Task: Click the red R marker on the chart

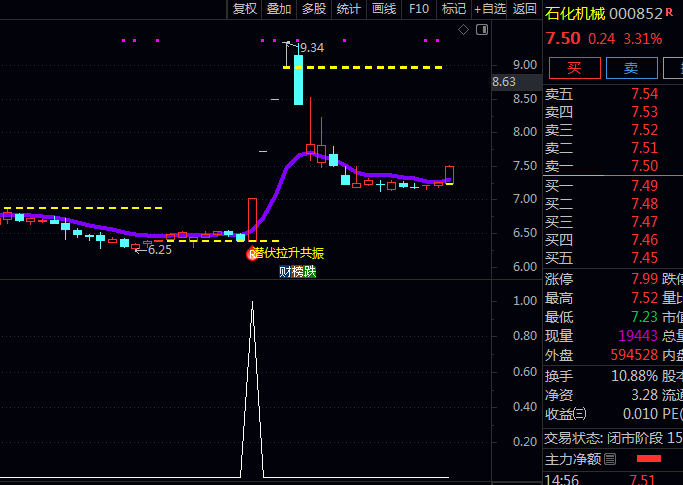Action: 252,254
